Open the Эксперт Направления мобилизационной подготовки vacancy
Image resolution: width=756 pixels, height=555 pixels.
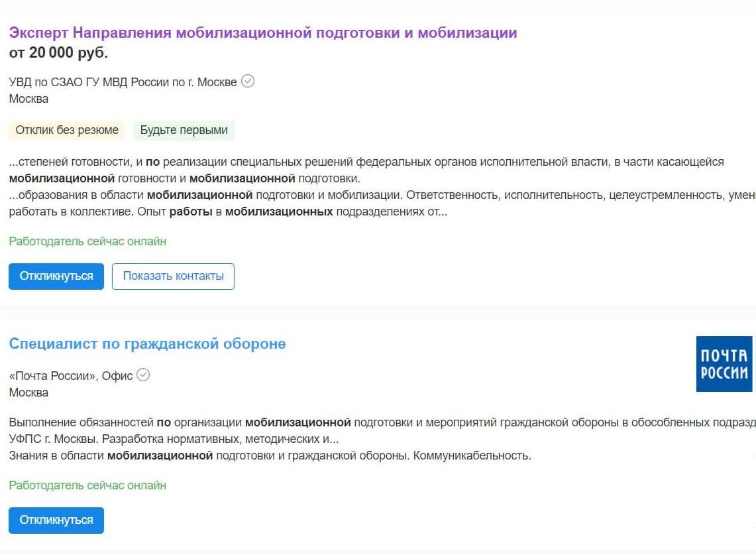pyautogui.click(x=263, y=32)
